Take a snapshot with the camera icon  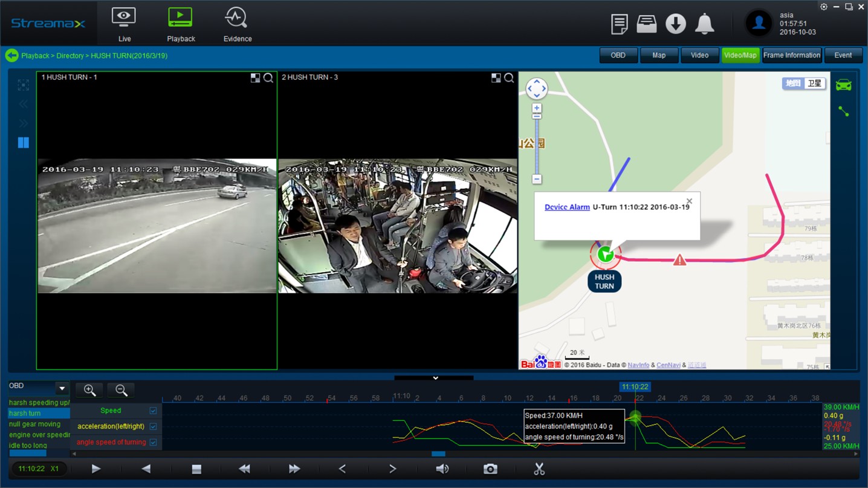tap(490, 469)
